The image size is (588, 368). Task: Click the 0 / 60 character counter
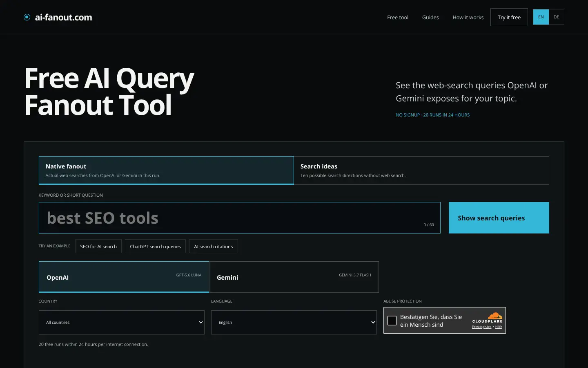click(x=429, y=225)
